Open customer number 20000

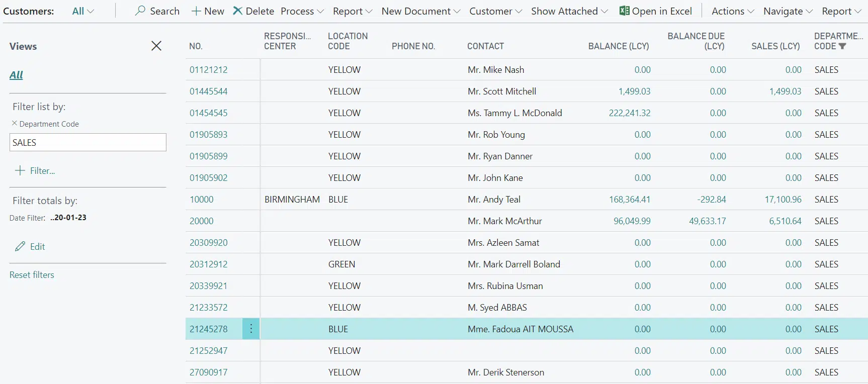(202, 221)
